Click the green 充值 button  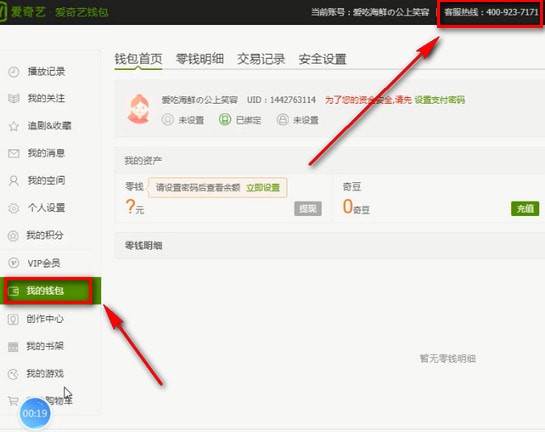(525, 209)
